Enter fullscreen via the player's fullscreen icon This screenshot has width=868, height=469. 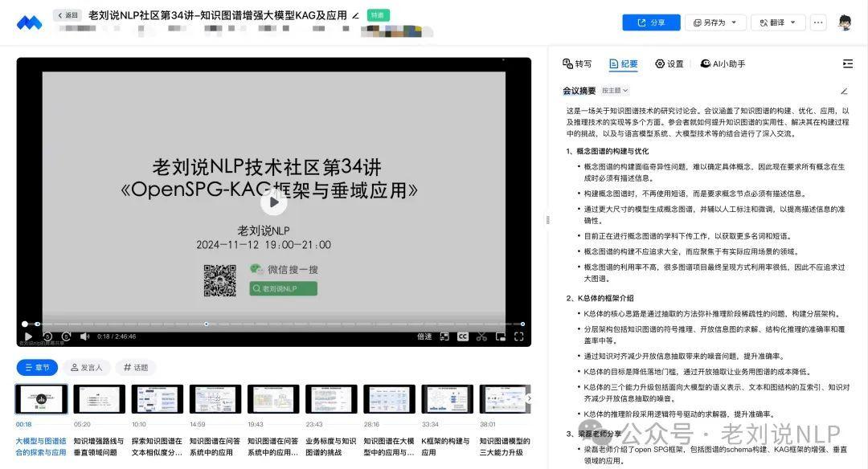coord(518,336)
